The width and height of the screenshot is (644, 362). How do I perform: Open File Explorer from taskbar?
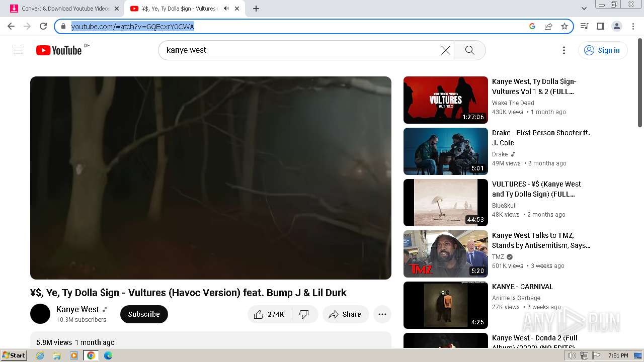pyautogui.click(x=57, y=355)
